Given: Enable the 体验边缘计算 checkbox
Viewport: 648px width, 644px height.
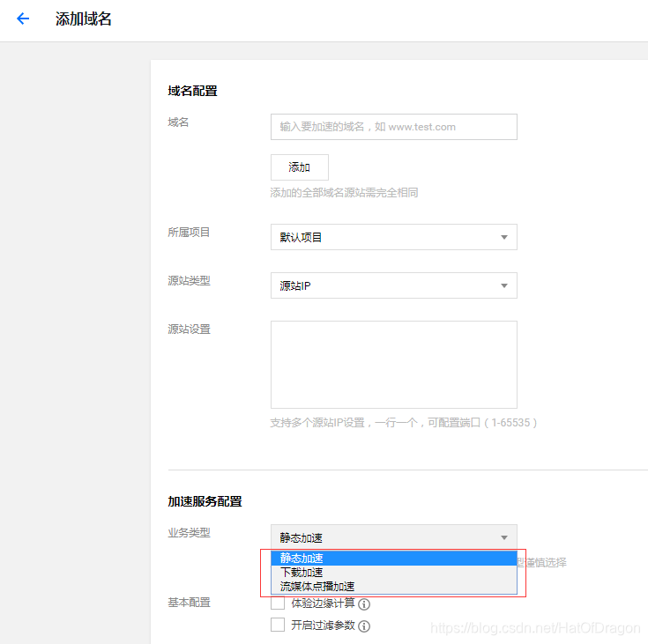Looking at the screenshot, I should pos(278,603).
